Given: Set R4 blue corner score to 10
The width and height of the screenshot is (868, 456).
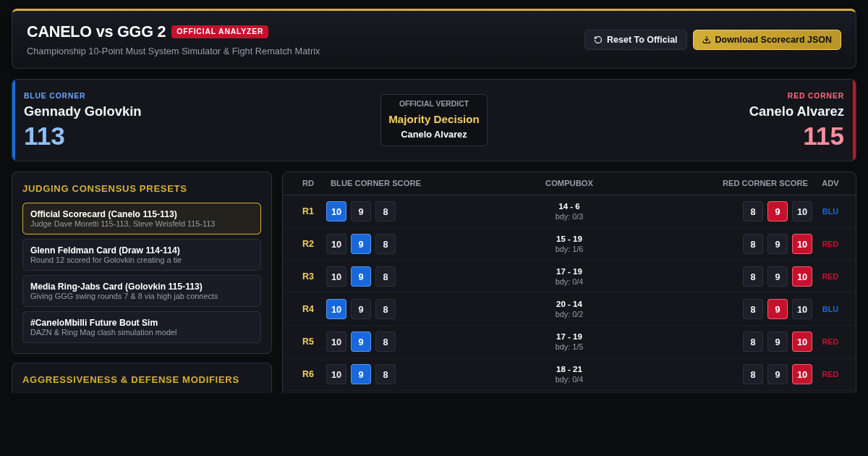Looking at the screenshot, I should click(336, 309).
